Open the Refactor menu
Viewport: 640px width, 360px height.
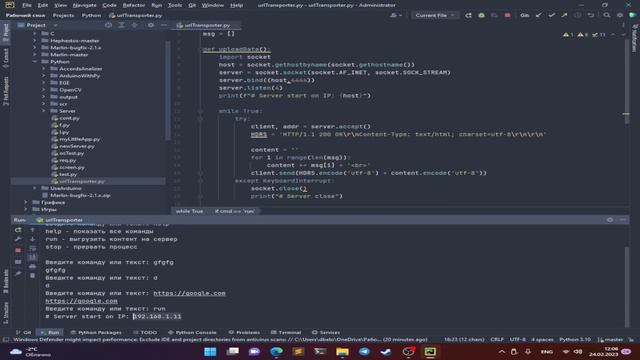134,5
